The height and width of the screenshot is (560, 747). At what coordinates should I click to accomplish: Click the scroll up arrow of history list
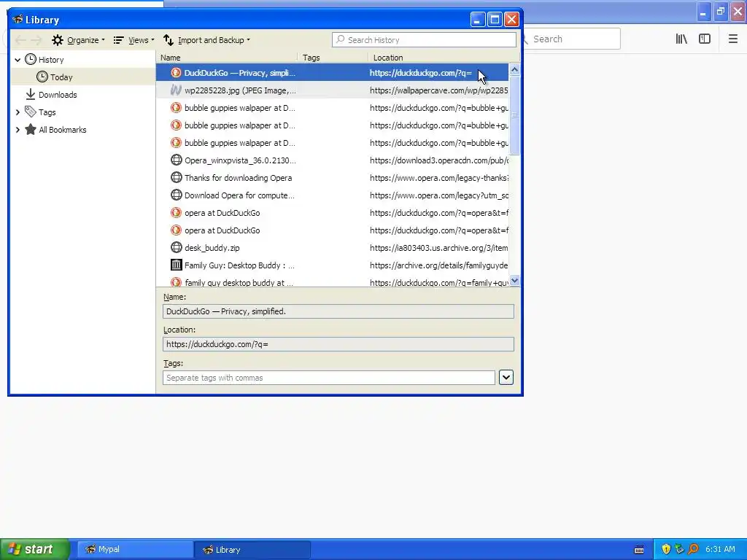coord(514,70)
